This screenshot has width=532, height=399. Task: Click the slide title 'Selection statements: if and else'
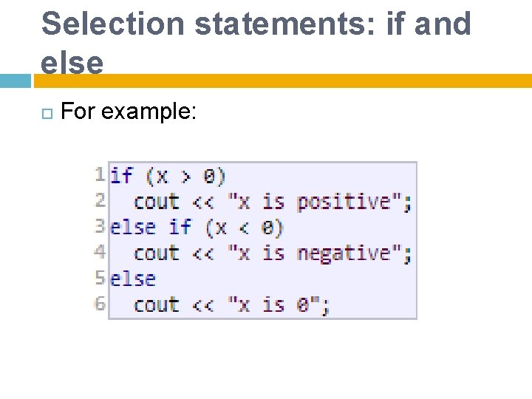[256, 43]
